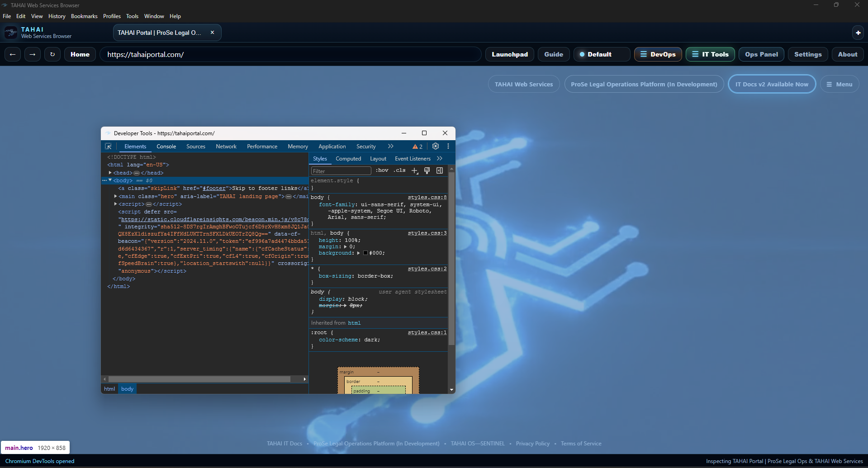The width and height of the screenshot is (868, 468).
Task: Click the address bar URL field
Action: pyautogui.click(x=290, y=54)
